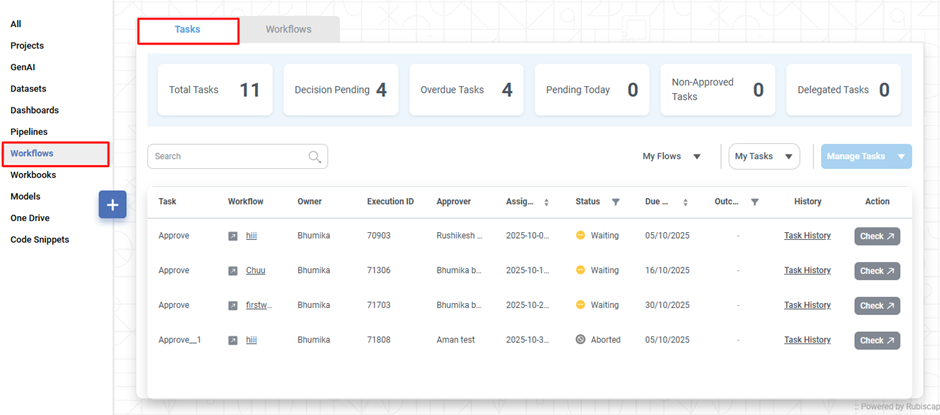
Task: Sort by the Due date column arrows
Action: click(x=685, y=202)
